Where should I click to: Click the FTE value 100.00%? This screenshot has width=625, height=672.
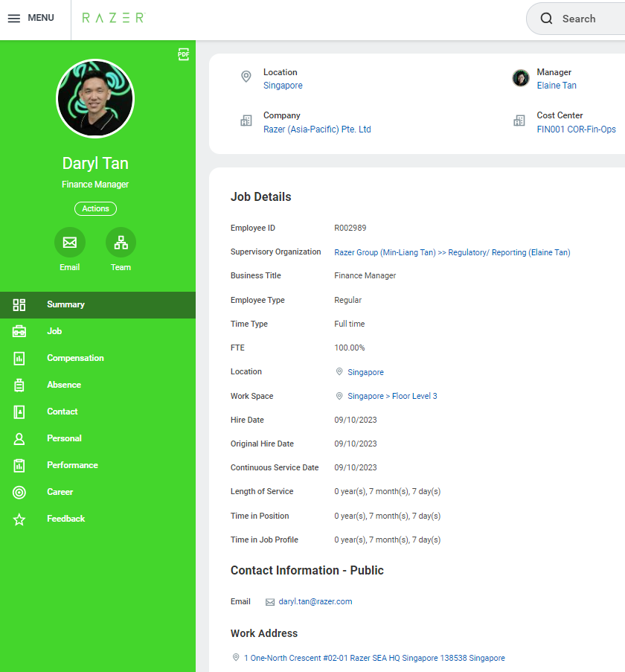pos(350,348)
